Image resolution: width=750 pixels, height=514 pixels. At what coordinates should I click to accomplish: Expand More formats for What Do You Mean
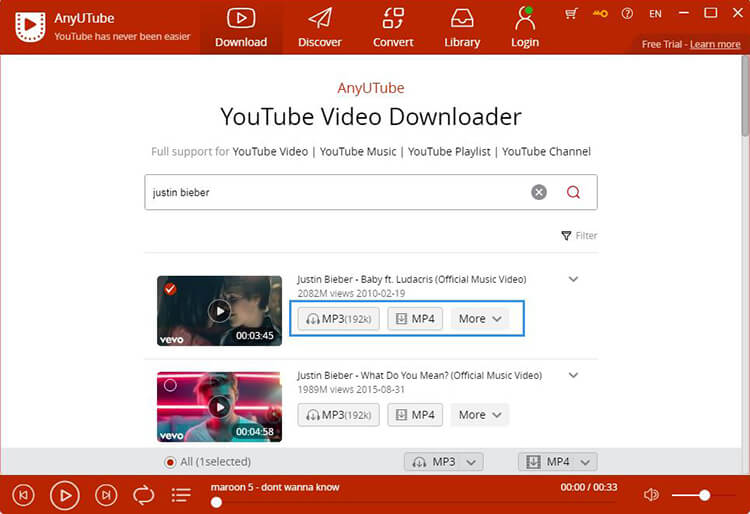[x=480, y=415]
